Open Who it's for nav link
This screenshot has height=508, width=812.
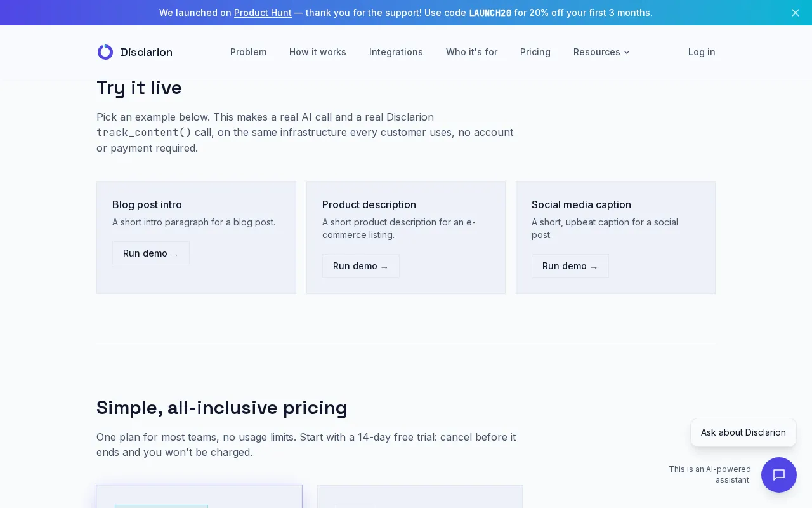[x=471, y=52]
